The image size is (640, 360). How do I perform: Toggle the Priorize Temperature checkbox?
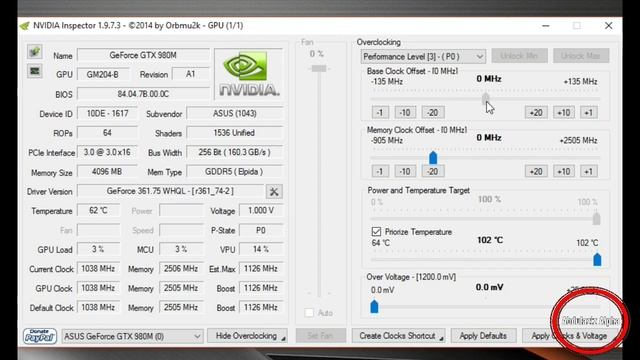click(x=376, y=231)
